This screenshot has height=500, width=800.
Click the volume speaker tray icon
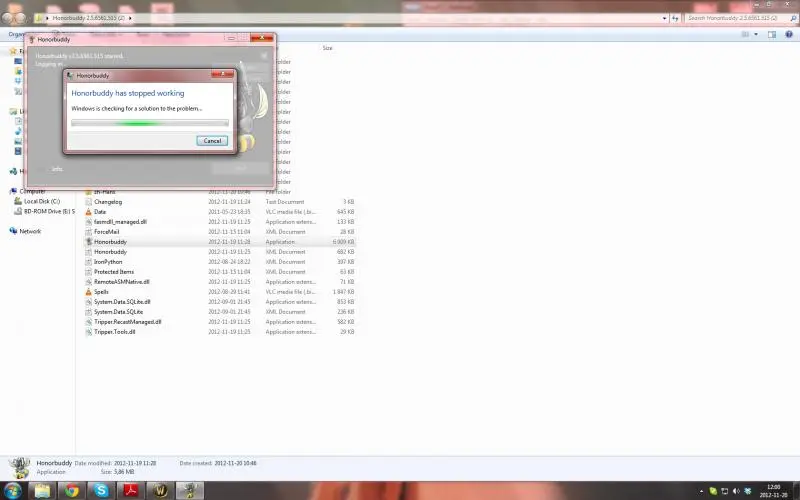pos(736,491)
